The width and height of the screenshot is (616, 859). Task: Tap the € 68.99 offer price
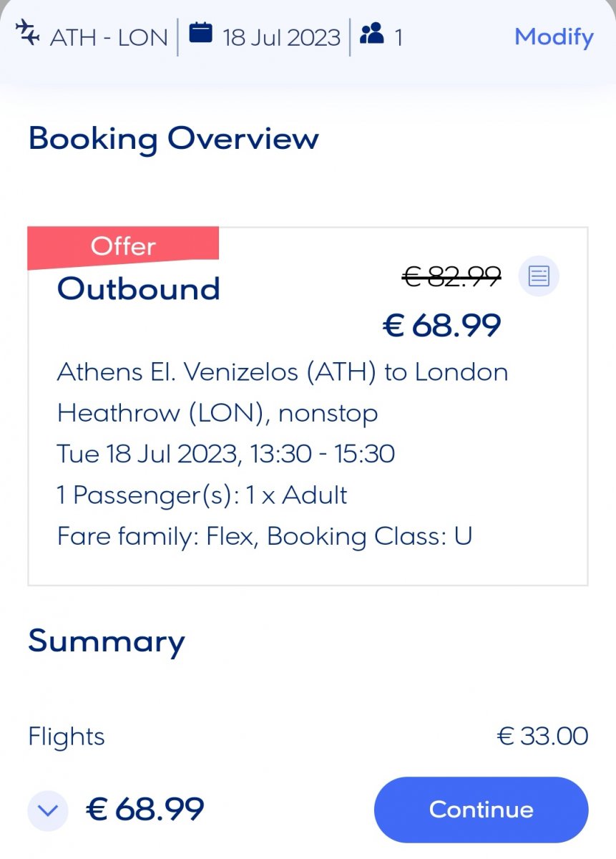click(x=442, y=326)
